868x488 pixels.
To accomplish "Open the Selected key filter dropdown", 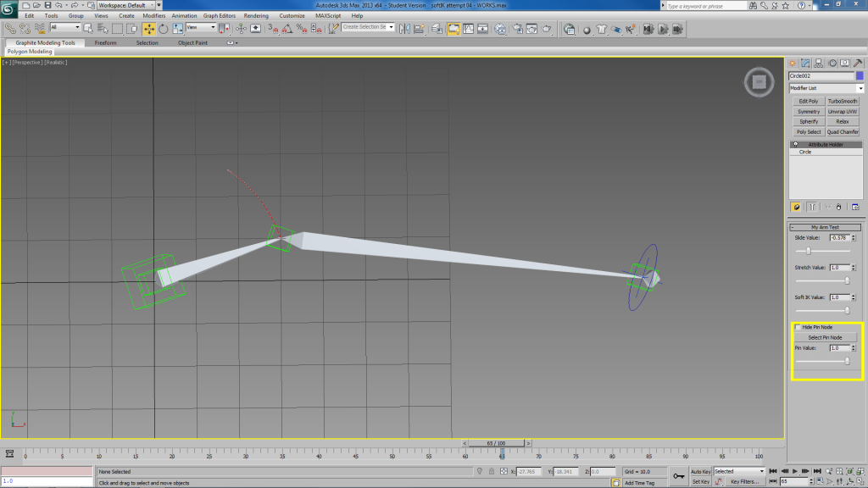I will [739, 471].
